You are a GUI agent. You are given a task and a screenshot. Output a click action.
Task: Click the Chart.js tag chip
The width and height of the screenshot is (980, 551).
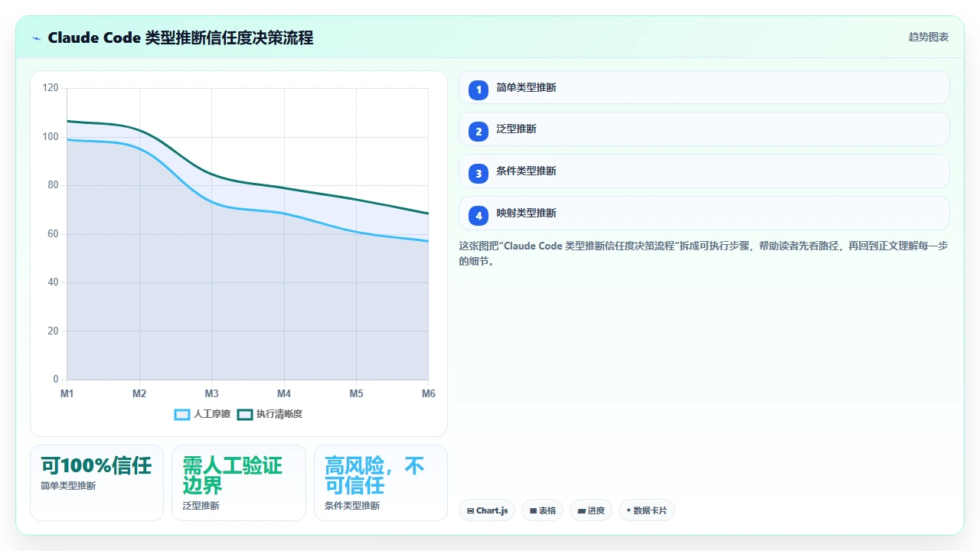(x=487, y=510)
